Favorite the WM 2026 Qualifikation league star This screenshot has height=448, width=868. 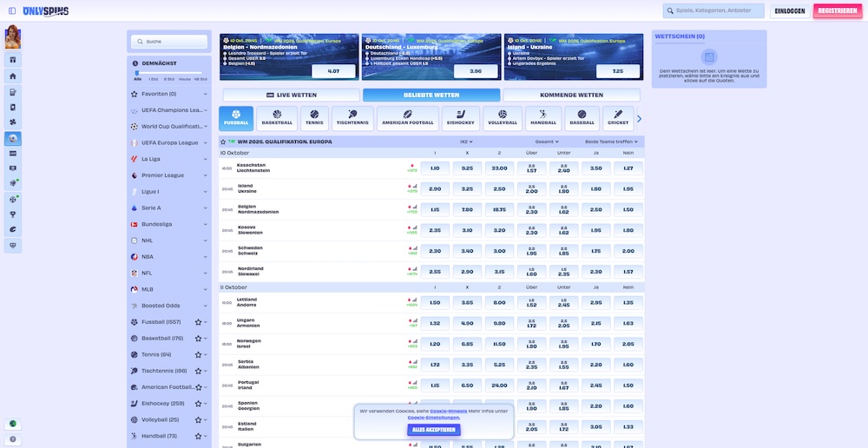223,142
